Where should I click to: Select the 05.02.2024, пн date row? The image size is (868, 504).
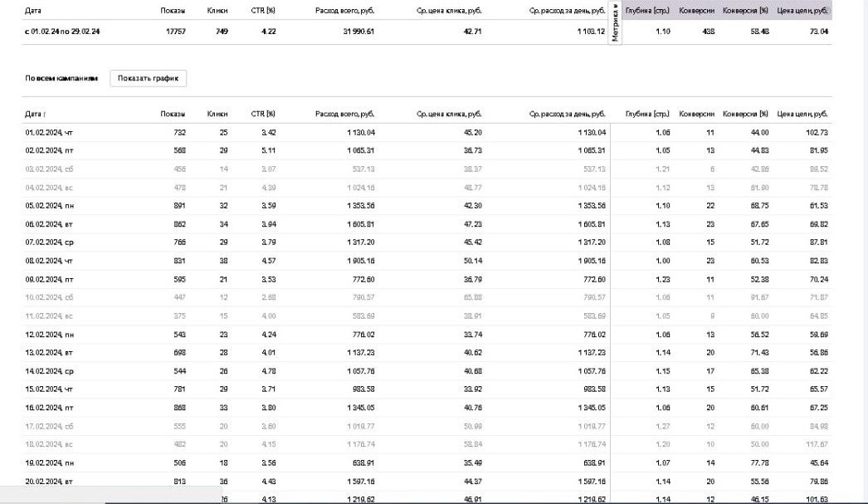pos(55,205)
